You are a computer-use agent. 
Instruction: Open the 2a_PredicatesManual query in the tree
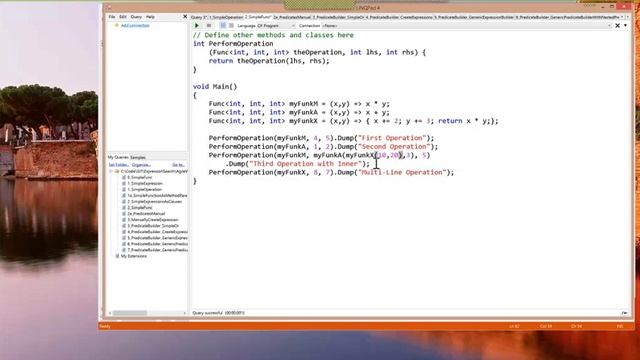pyautogui.click(x=146, y=213)
